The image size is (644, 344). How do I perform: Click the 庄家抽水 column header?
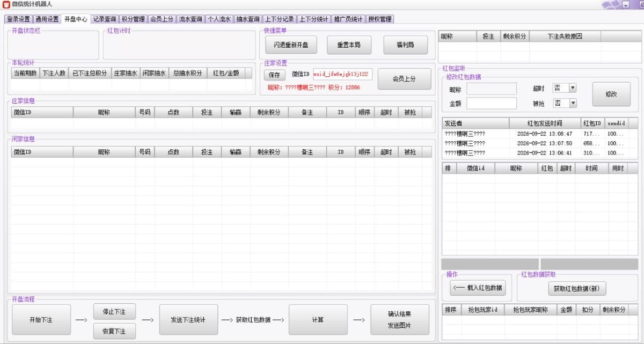126,73
